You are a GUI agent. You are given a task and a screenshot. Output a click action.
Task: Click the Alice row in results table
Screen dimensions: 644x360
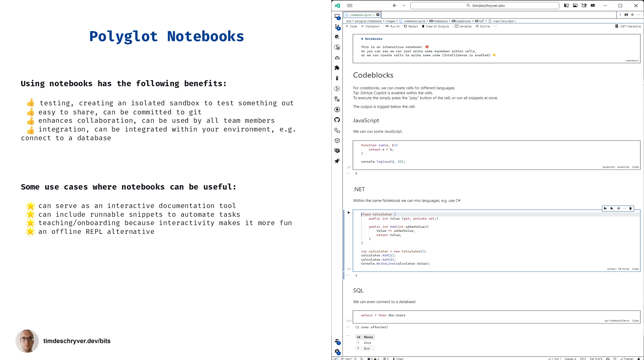(x=365, y=343)
